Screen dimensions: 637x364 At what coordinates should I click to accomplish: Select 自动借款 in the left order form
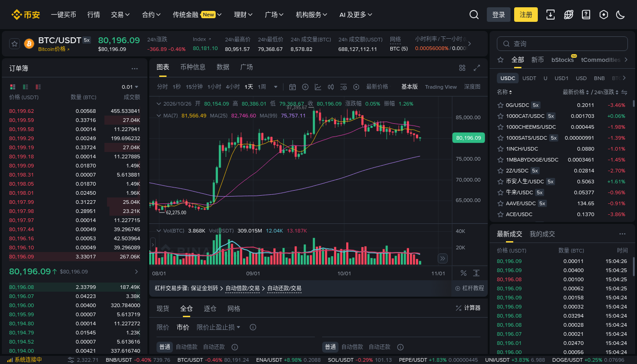click(x=187, y=347)
